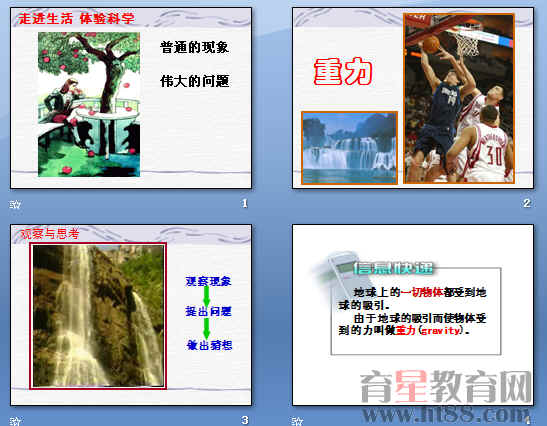Viewport: 547px width, 426px height.
Task: Click the animation icon below slide 4
Action: [x=297, y=421]
